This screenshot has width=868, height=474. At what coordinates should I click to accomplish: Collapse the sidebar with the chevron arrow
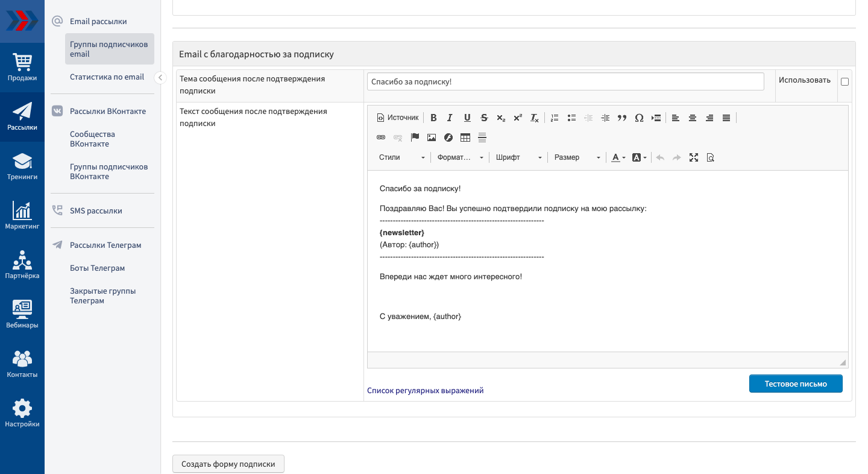pyautogui.click(x=160, y=77)
